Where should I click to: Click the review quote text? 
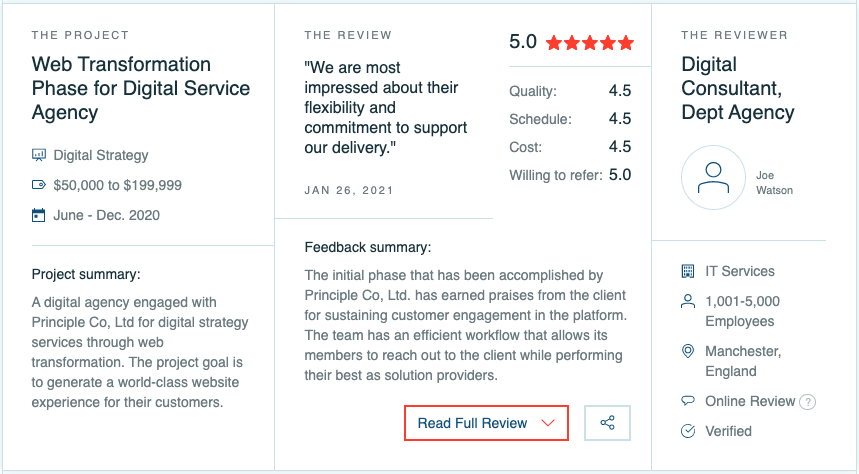click(x=385, y=107)
